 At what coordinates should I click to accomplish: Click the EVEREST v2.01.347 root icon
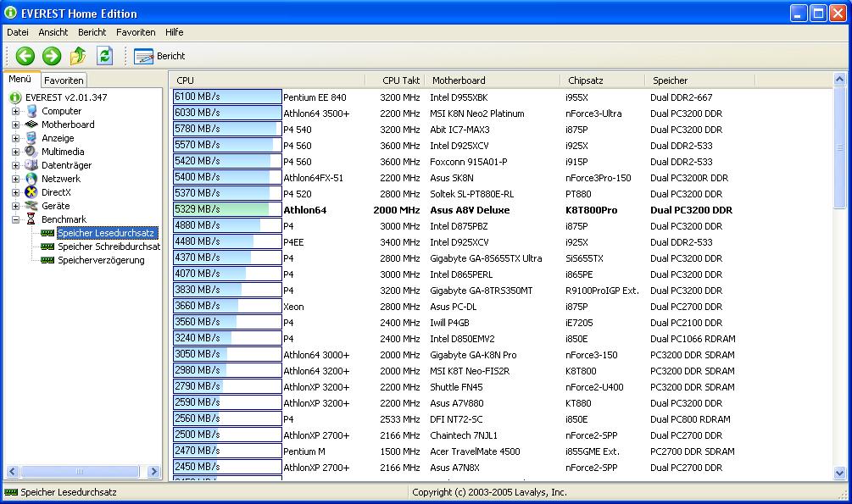tap(15, 97)
